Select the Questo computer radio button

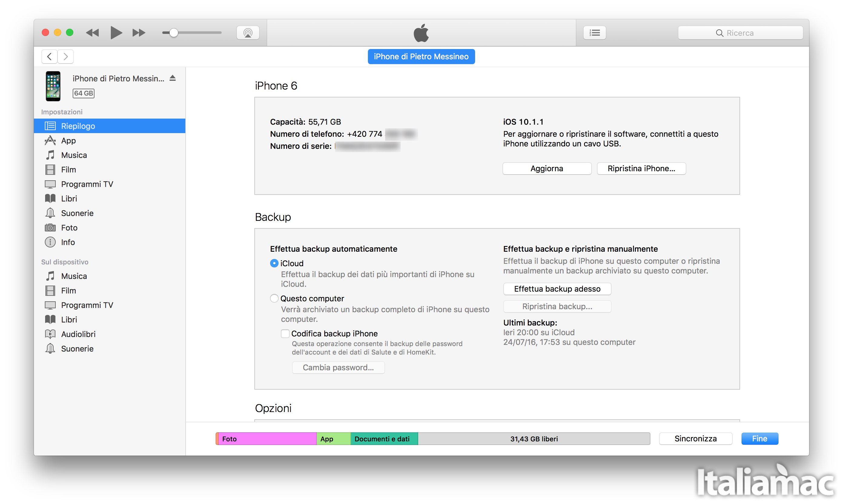pos(274,299)
